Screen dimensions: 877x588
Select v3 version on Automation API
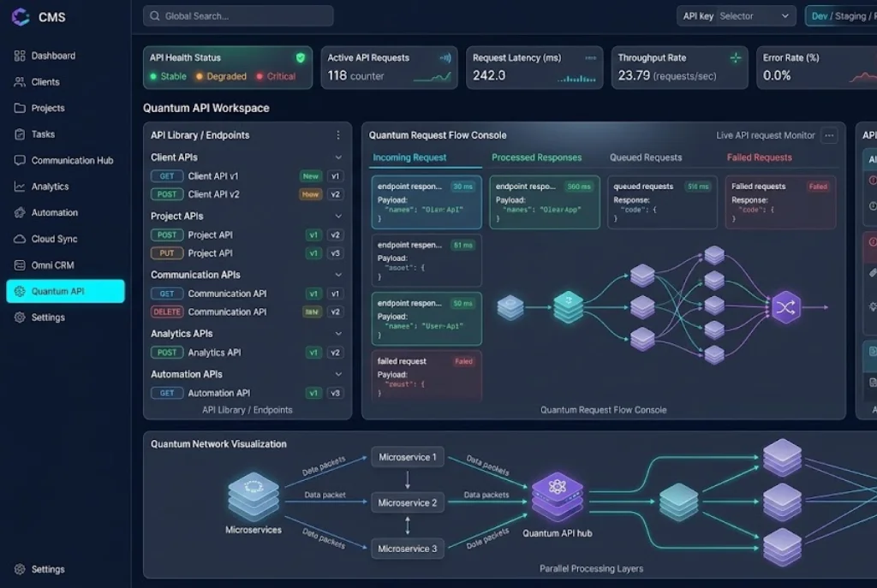pyautogui.click(x=335, y=393)
